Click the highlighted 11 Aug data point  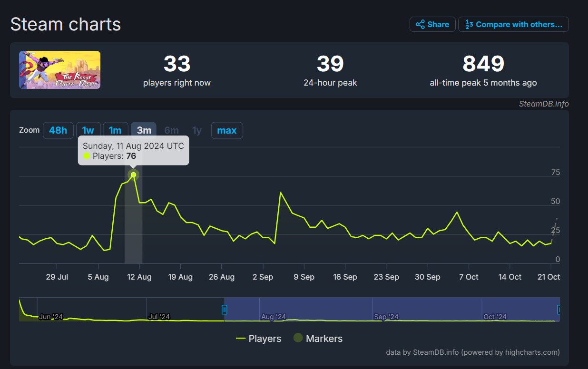(x=134, y=175)
